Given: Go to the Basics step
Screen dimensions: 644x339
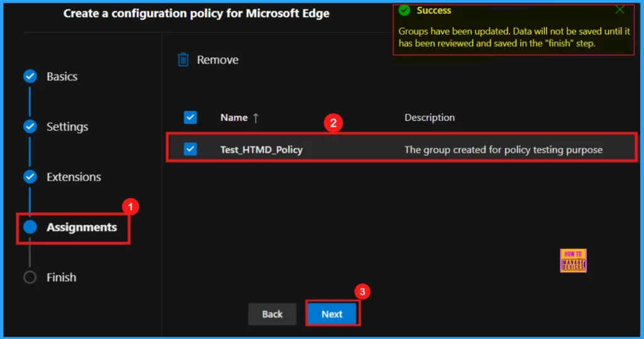Looking at the screenshot, I should 62,77.
